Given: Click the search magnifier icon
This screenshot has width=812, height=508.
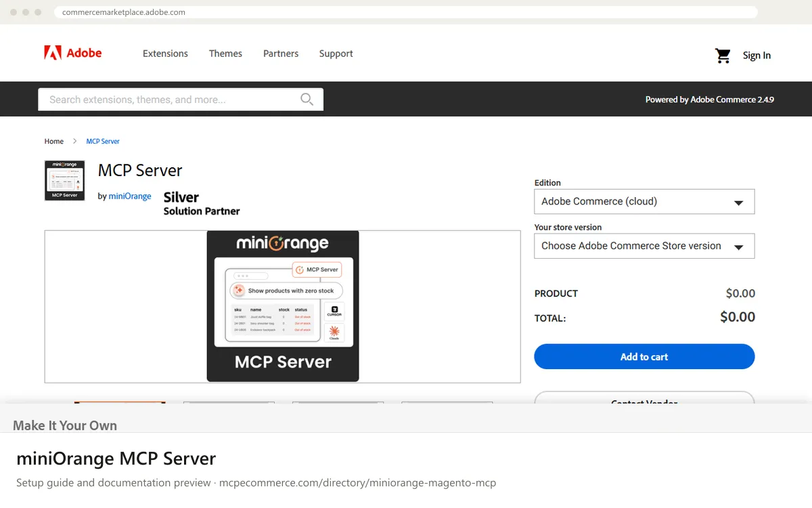Looking at the screenshot, I should click(307, 100).
